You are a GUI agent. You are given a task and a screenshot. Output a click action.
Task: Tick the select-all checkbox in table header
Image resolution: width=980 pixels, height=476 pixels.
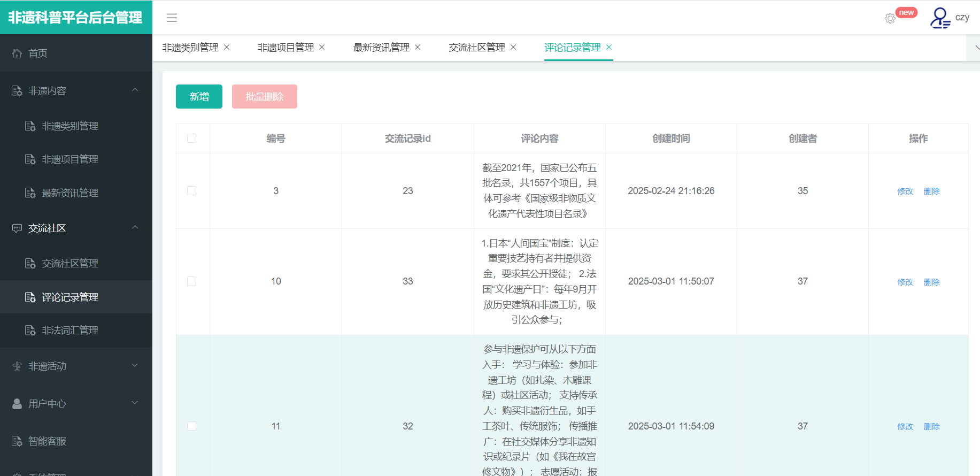pos(192,139)
